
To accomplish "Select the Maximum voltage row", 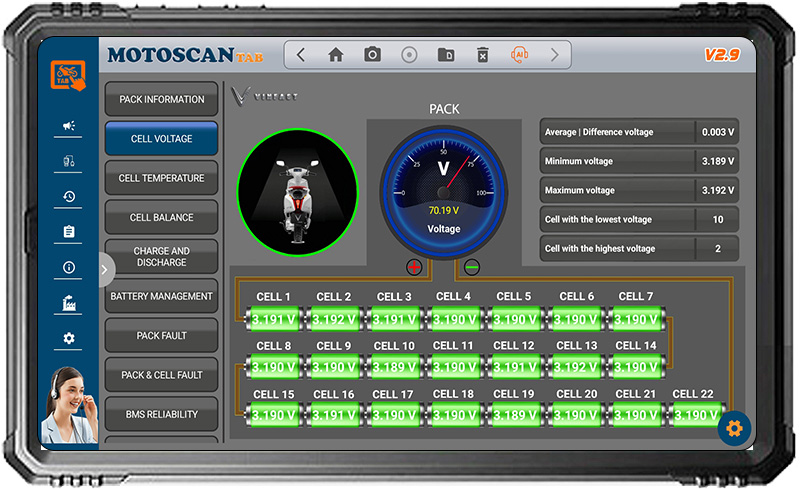I will [639, 190].
